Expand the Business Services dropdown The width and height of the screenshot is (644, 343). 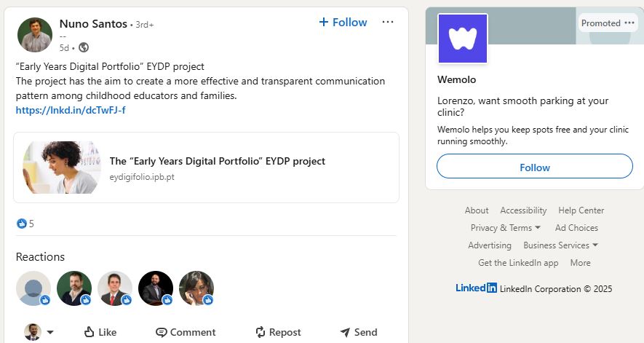(x=560, y=245)
